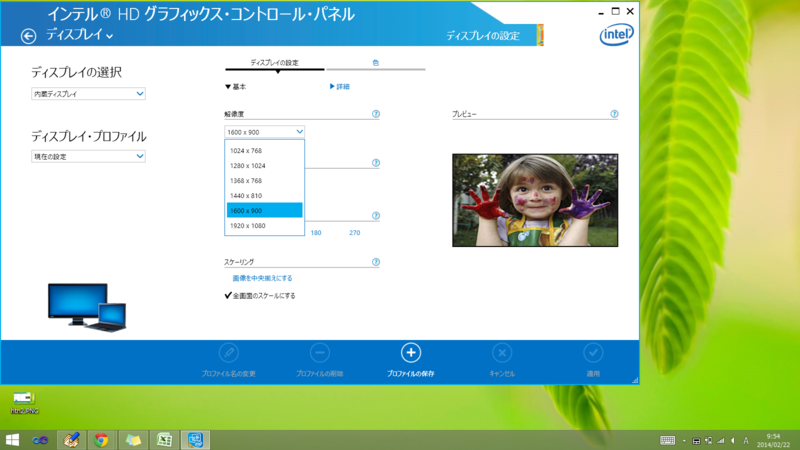This screenshot has width=800, height=450.
Task: Choose 1280 x 1024 resolution
Action: click(x=264, y=165)
